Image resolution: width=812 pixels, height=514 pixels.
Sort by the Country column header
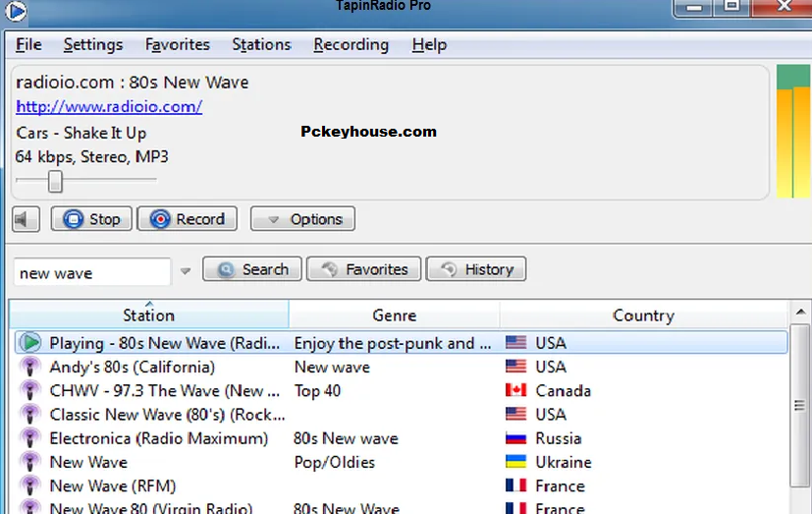(x=643, y=314)
